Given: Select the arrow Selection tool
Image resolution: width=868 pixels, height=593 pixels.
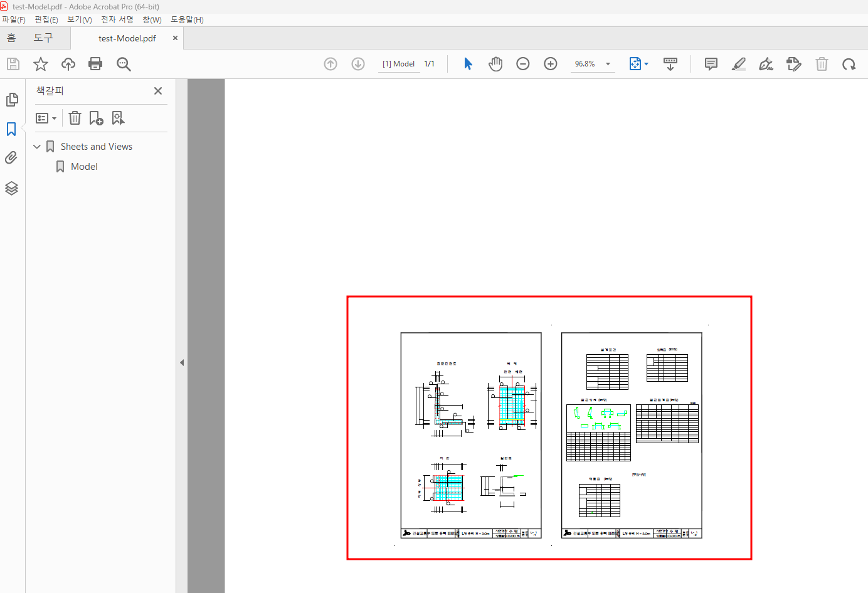Looking at the screenshot, I should coord(467,63).
